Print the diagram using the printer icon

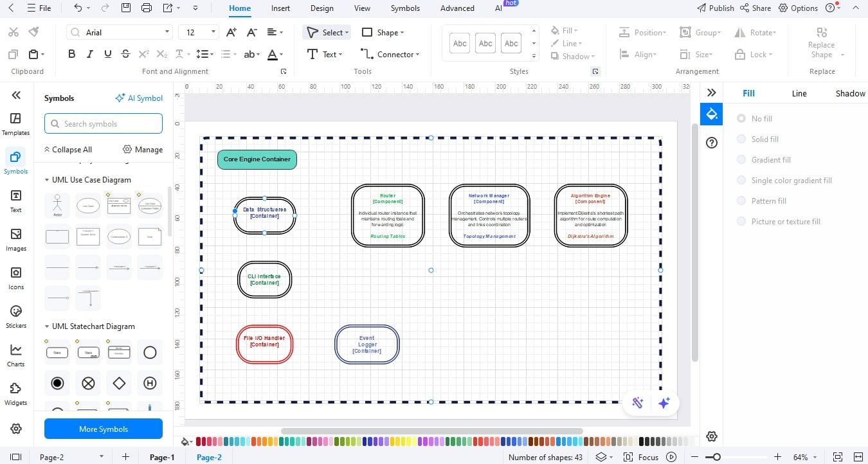pyautogui.click(x=147, y=8)
